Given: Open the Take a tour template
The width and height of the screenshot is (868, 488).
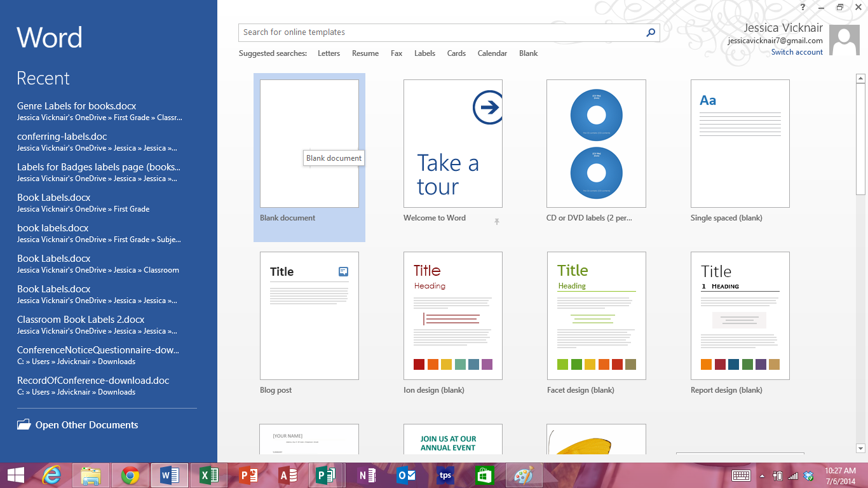Looking at the screenshot, I should click(x=452, y=143).
